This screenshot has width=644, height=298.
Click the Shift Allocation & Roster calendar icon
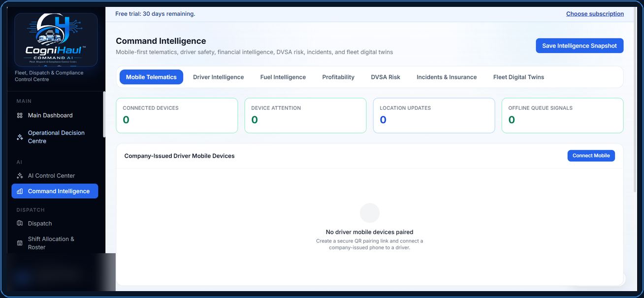(x=20, y=243)
